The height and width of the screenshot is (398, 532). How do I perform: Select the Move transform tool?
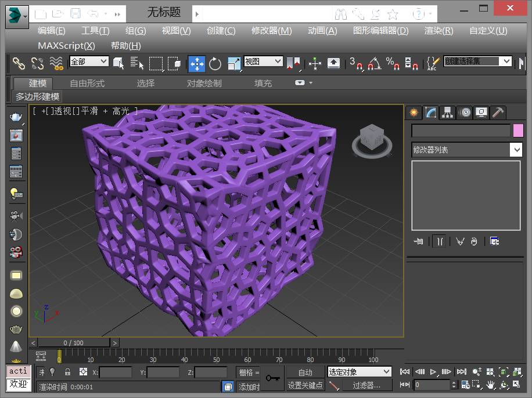pyautogui.click(x=197, y=64)
